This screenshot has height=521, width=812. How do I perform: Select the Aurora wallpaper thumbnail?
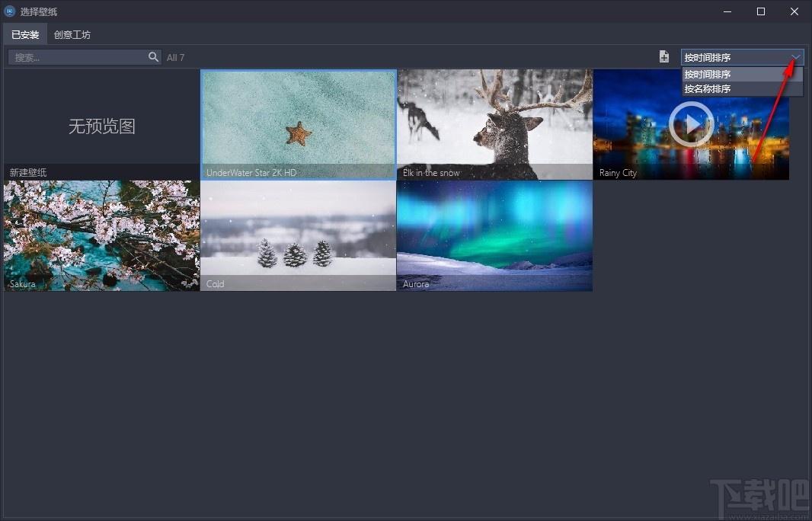[494, 235]
